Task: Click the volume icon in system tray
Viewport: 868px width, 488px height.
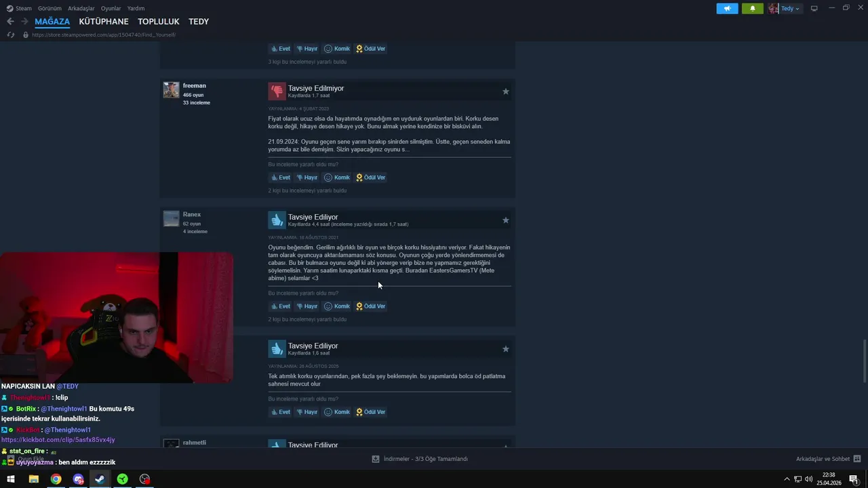Action: tap(809, 479)
